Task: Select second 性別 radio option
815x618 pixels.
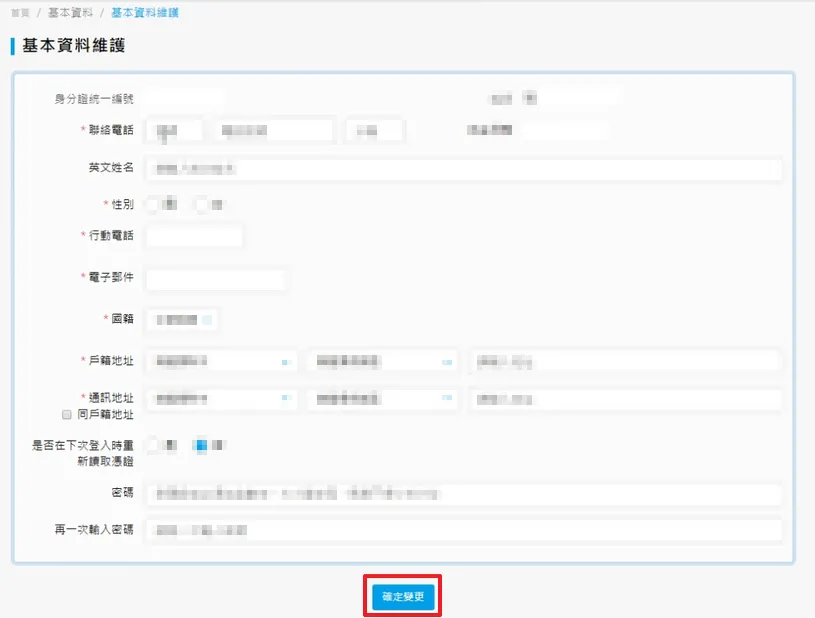Action: [x=201, y=204]
